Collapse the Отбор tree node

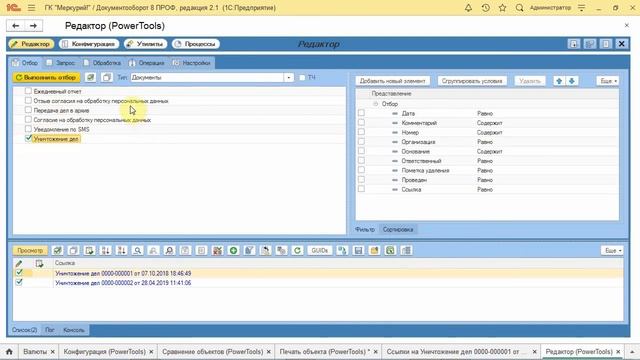pyautogui.click(x=376, y=104)
